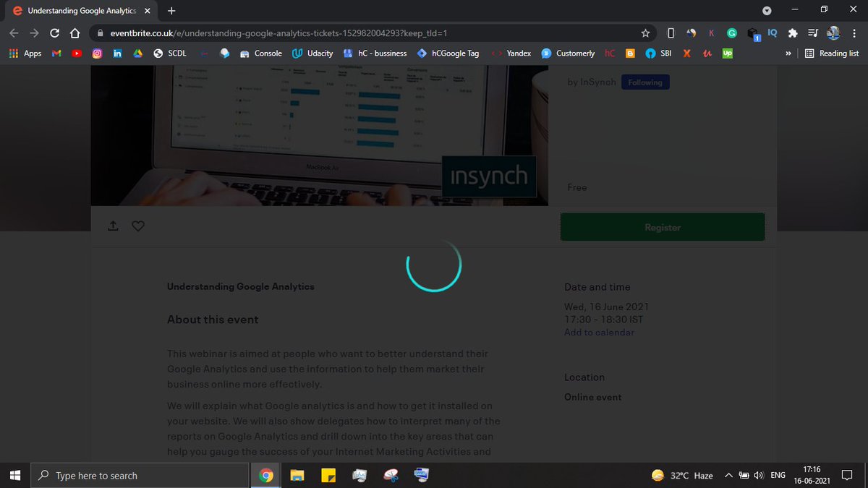Open the SBI bookmark
Viewport: 868px width, 488px height.
[x=659, y=53]
